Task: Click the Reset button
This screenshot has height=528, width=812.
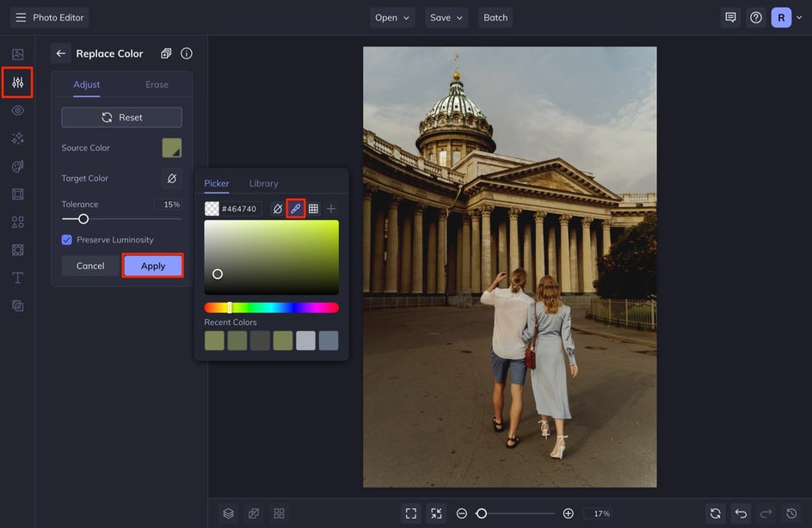Action: (121, 117)
